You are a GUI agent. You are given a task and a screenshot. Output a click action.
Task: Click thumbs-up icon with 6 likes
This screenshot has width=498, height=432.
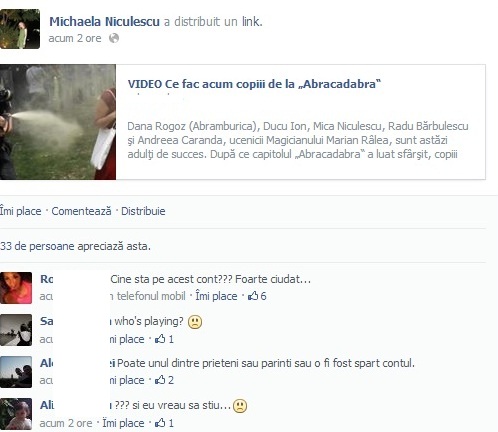(253, 296)
